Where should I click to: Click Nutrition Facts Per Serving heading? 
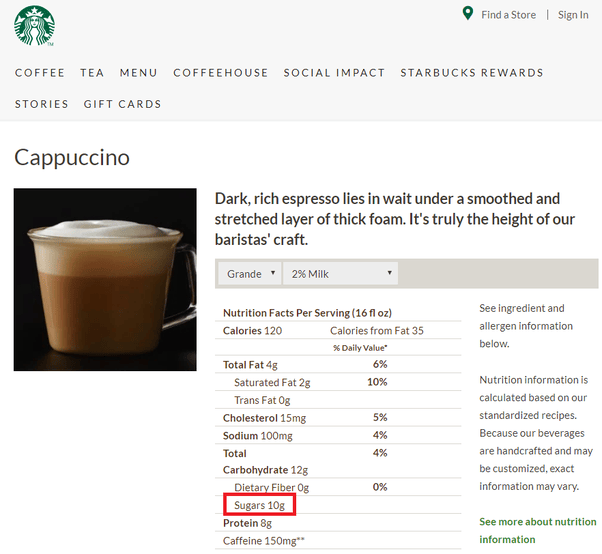tap(307, 313)
